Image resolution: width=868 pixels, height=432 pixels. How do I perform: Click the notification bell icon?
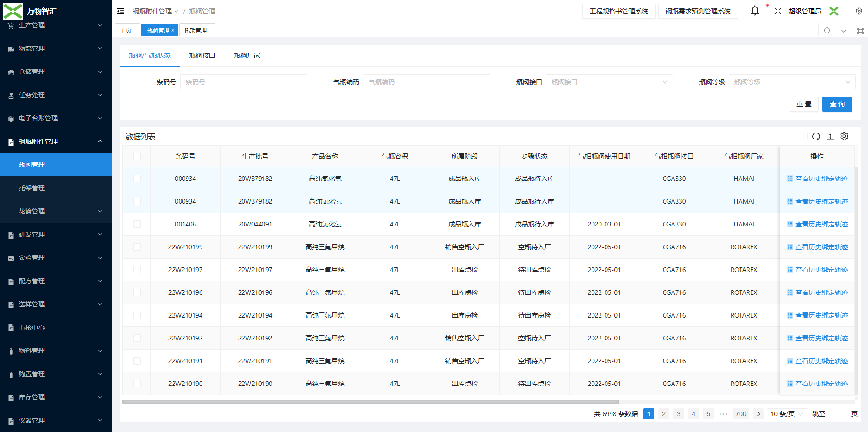pyautogui.click(x=754, y=11)
